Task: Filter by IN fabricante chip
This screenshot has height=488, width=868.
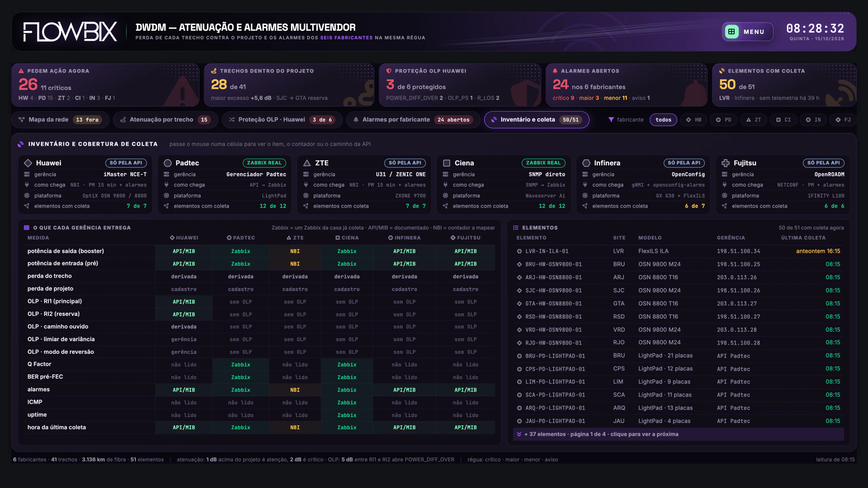Action: pos(813,120)
